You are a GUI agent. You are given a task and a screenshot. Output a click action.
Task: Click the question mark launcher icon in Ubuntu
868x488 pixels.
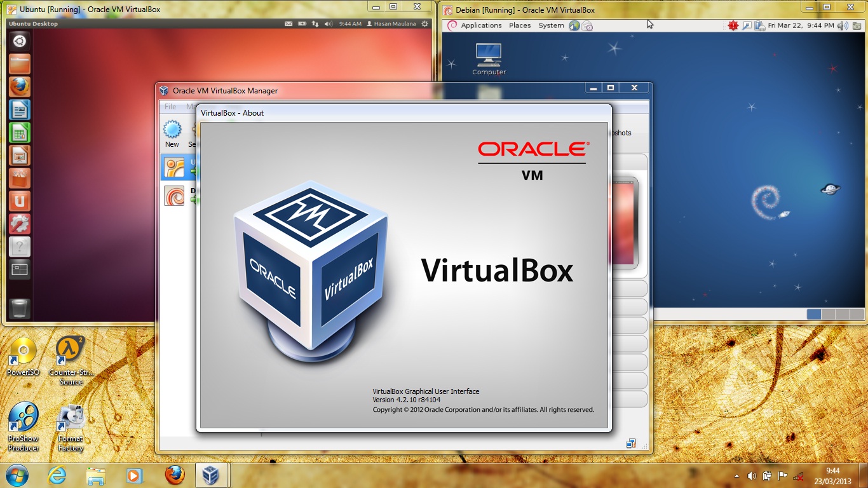click(x=20, y=247)
